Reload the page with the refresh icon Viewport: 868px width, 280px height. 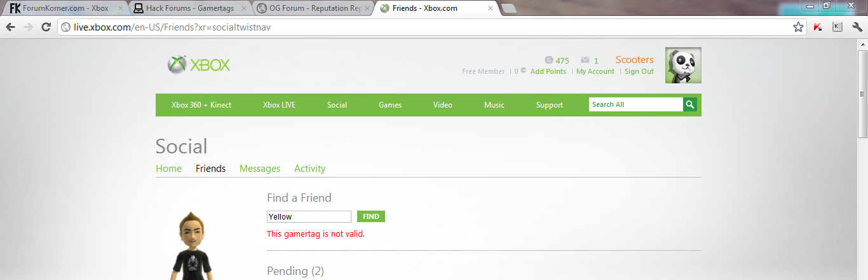(x=46, y=27)
